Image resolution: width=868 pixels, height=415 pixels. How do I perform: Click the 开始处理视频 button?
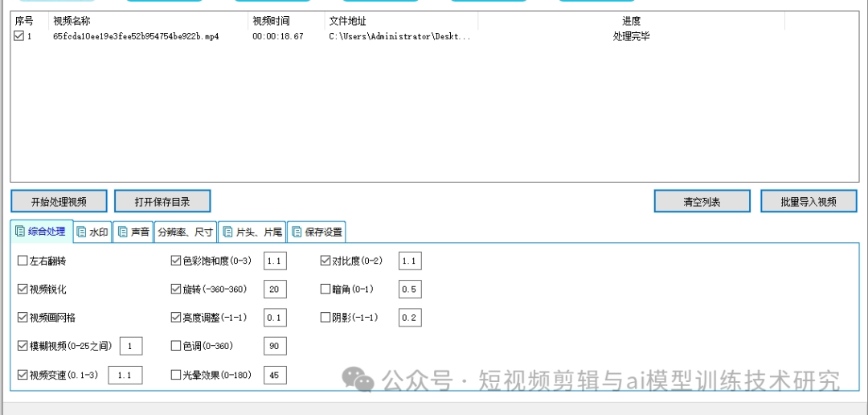pyautogui.click(x=59, y=201)
